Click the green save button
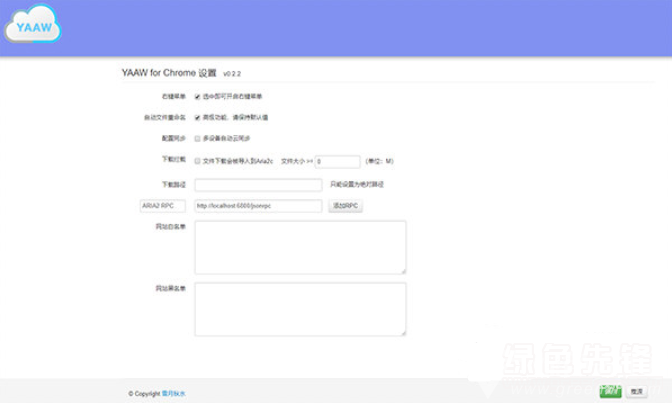672x403 pixels. pyautogui.click(x=610, y=391)
